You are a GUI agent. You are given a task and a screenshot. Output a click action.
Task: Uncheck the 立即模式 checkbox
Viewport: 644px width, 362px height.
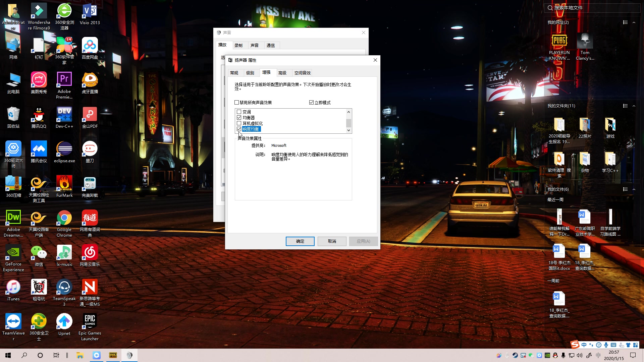tap(311, 103)
